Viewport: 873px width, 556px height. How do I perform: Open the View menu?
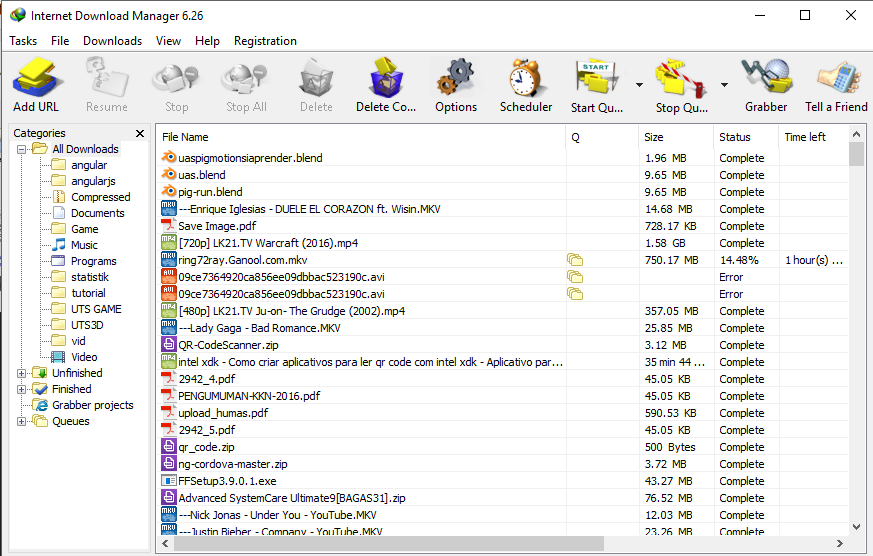click(x=168, y=41)
